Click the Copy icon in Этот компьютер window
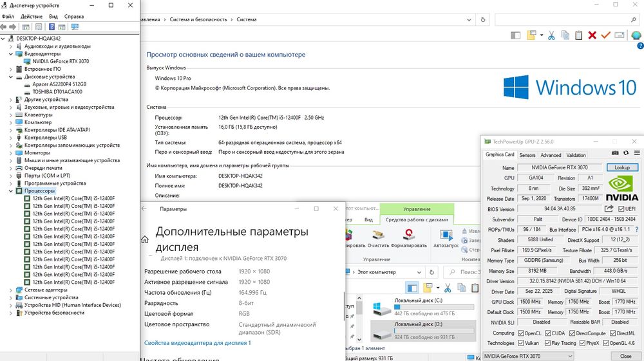Image resolution: width=644 pixels, height=361 pixels. [461, 288]
